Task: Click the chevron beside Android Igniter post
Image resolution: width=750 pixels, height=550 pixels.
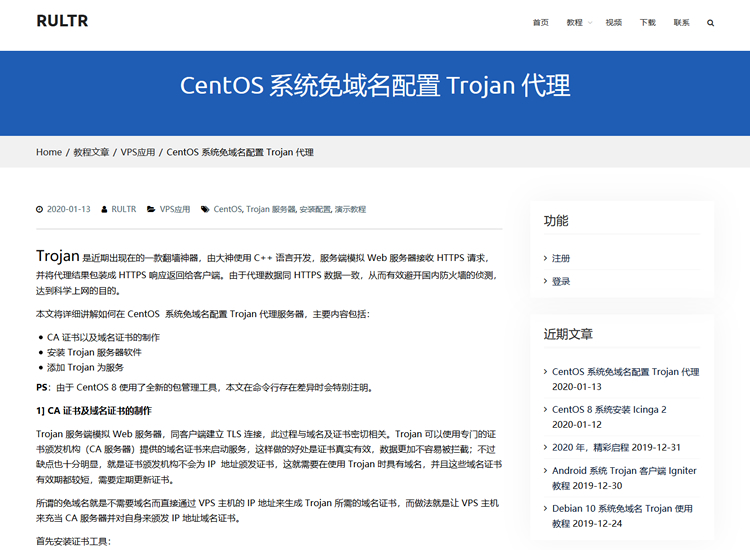Action: coord(545,471)
